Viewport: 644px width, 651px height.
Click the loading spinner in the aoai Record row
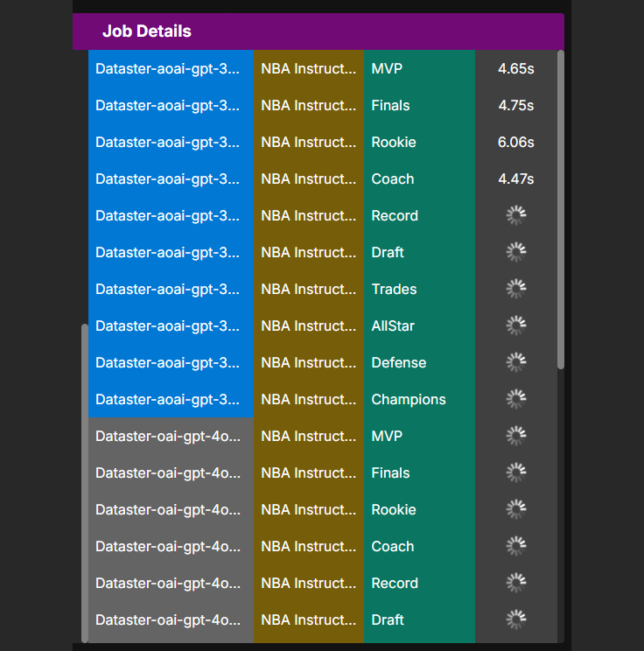pos(516,215)
